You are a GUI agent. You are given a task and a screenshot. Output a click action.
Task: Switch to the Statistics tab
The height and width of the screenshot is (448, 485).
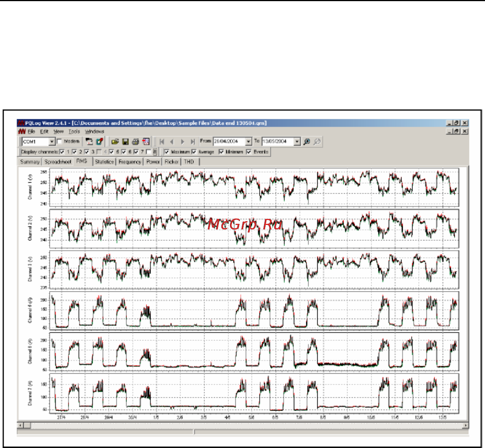[x=104, y=162]
